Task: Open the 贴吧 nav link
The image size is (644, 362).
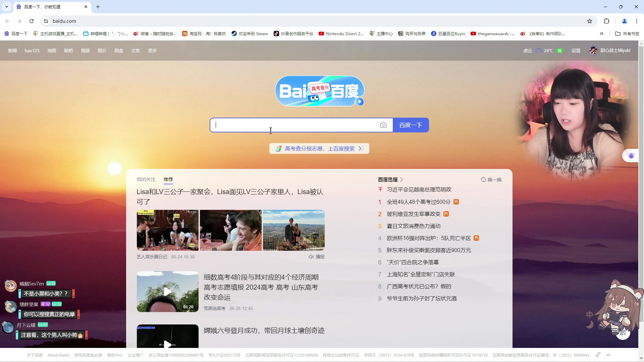Action: click(68, 51)
